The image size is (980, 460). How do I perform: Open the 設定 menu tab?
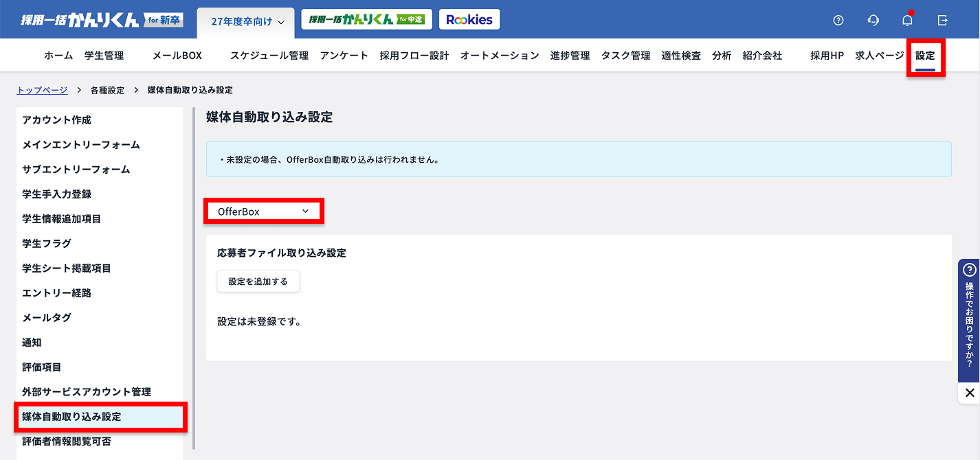925,56
